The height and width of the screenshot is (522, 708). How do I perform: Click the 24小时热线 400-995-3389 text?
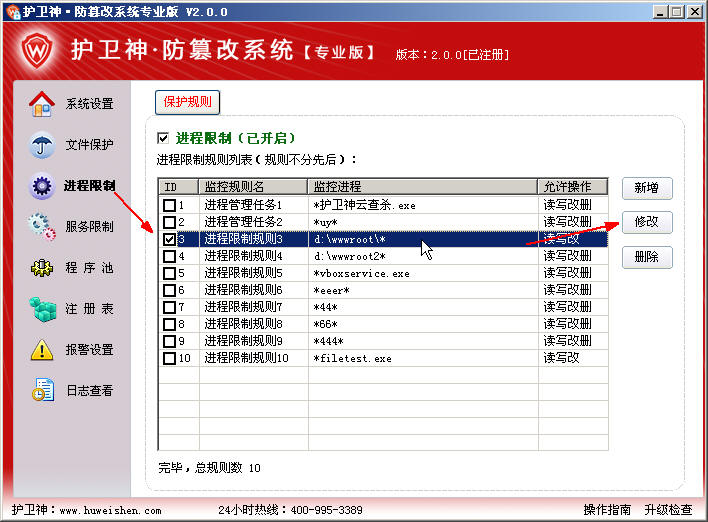point(290,510)
